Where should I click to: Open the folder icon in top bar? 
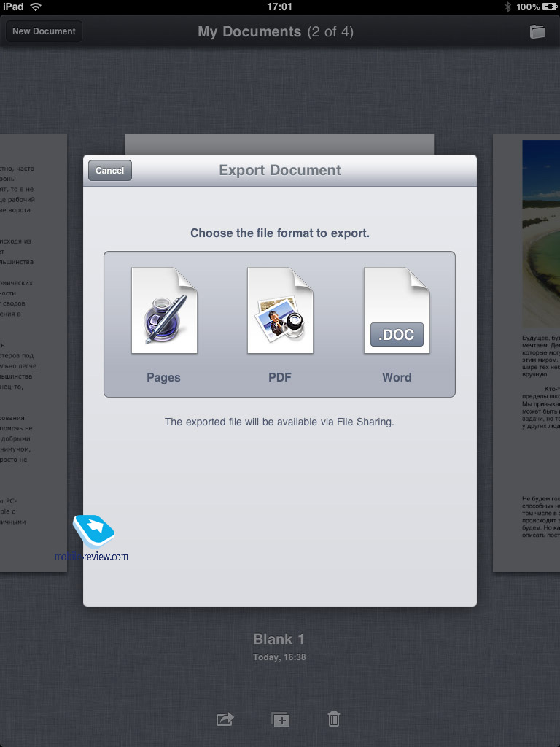coord(537,31)
